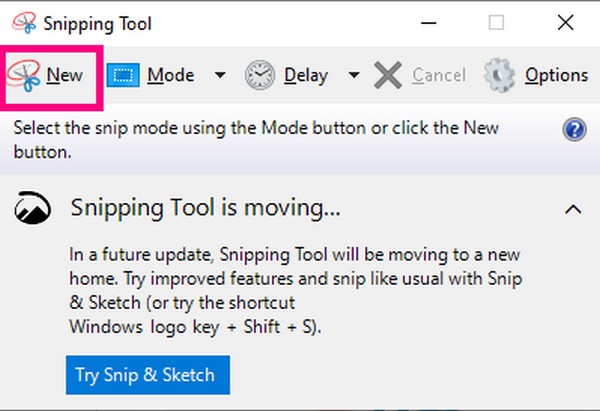Click the "Snipping Tool is moving..." heading

[206, 209]
